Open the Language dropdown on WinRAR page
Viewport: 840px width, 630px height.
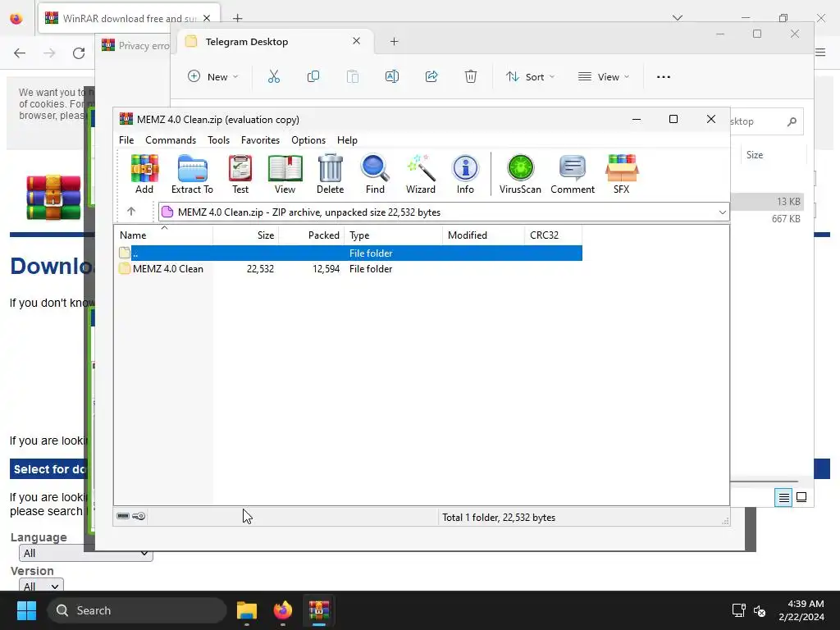(85, 553)
